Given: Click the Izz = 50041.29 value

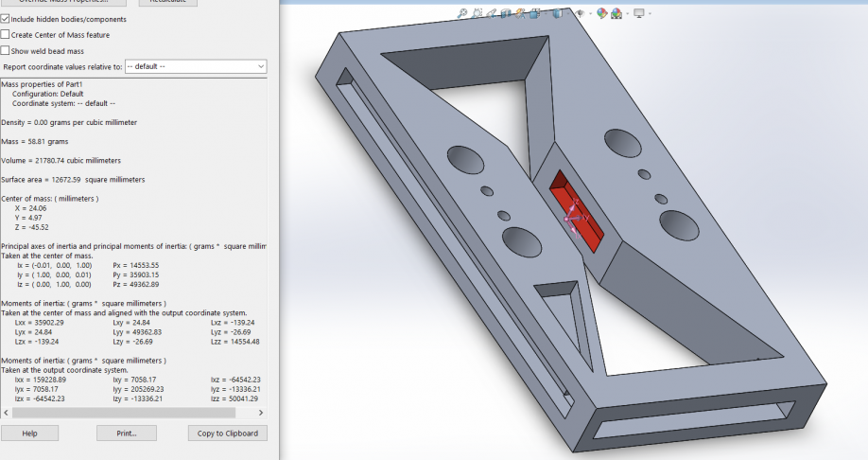Looking at the screenshot, I should pyautogui.click(x=234, y=398).
